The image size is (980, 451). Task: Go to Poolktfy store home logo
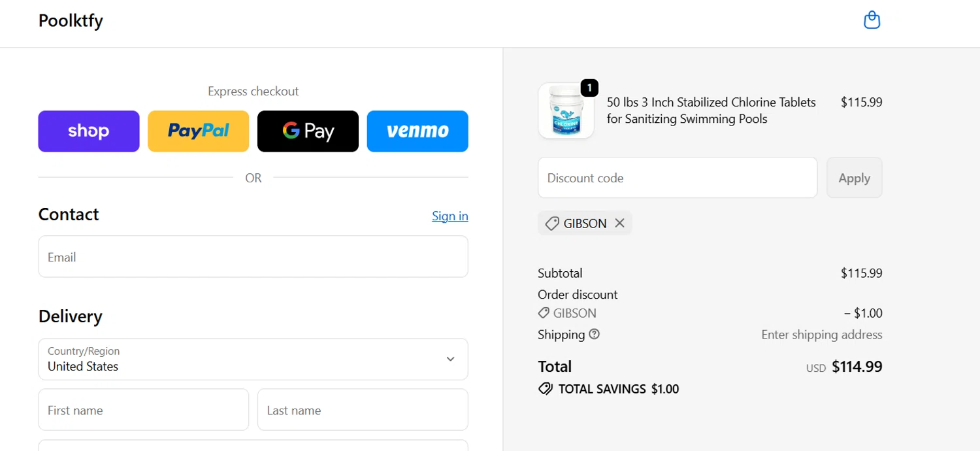[x=71, y=21]
